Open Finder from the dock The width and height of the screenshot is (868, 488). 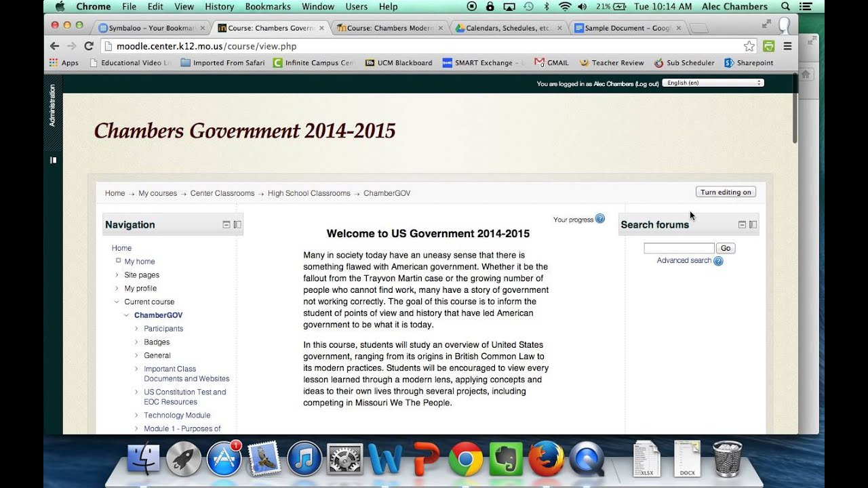click(x=144, y=459)
